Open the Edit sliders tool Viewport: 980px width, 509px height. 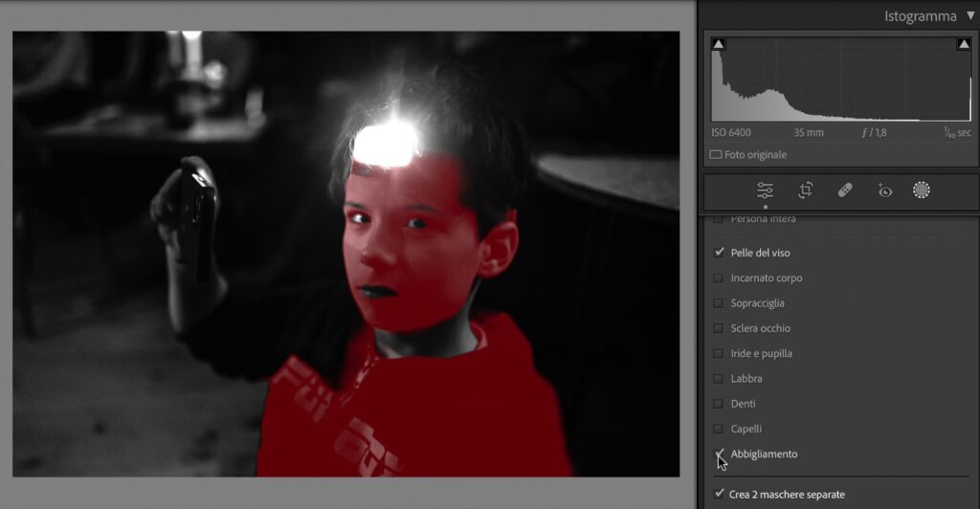tap(765, 190)
